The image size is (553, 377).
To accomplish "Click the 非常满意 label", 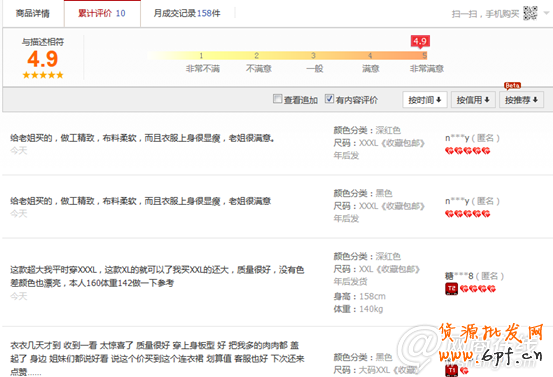I will tap(427, 69).
